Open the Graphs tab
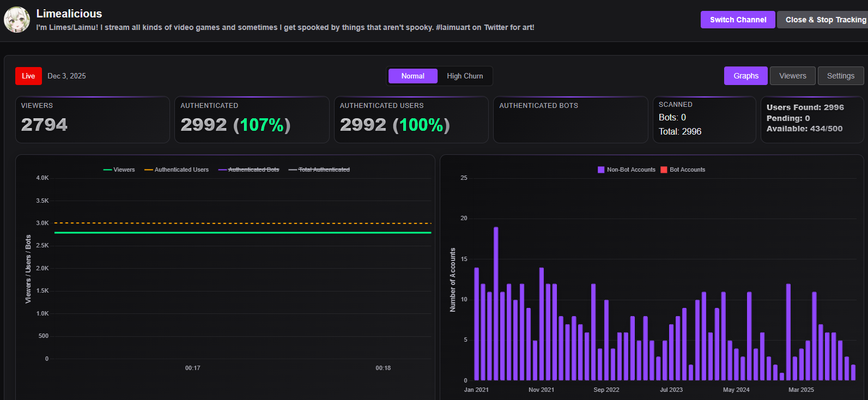Image resolution: width=868 pixels, height=400 pixels. pyautogui.click(x=745, y=76)
